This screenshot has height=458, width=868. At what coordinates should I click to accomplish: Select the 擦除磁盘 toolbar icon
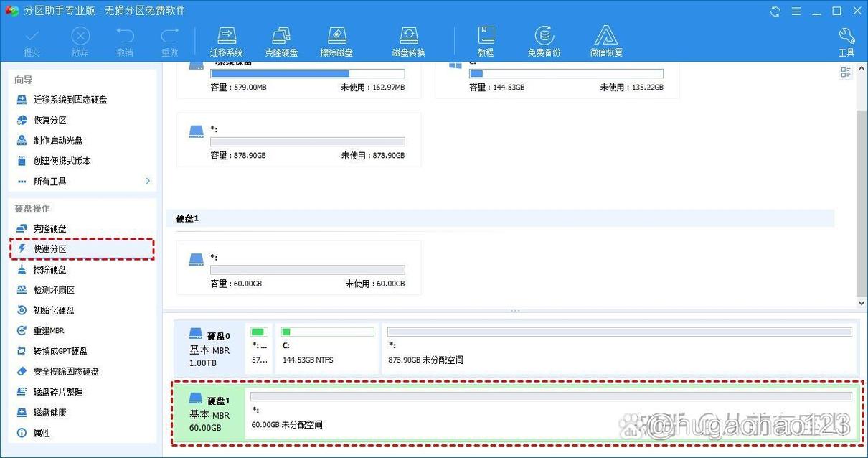click(337, 41)
